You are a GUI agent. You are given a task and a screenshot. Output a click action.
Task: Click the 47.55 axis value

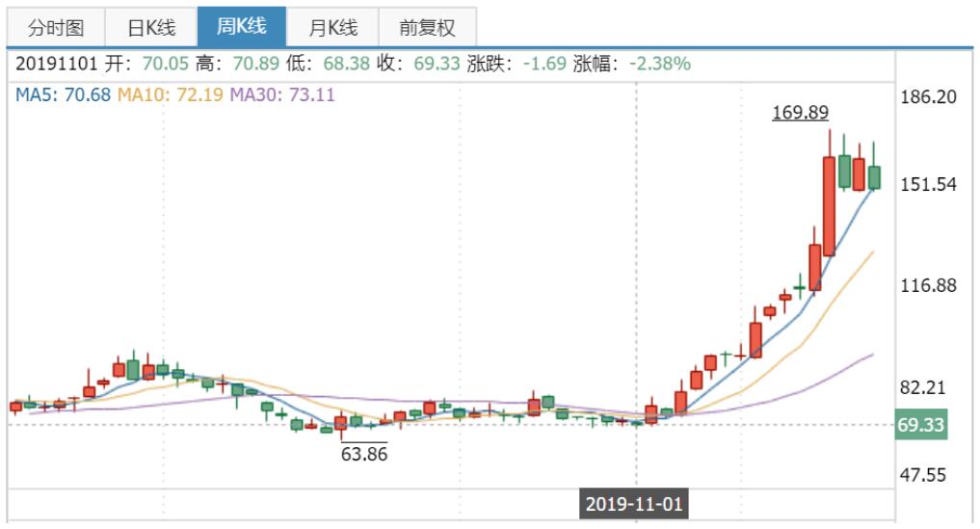click(x=922, y=475)
